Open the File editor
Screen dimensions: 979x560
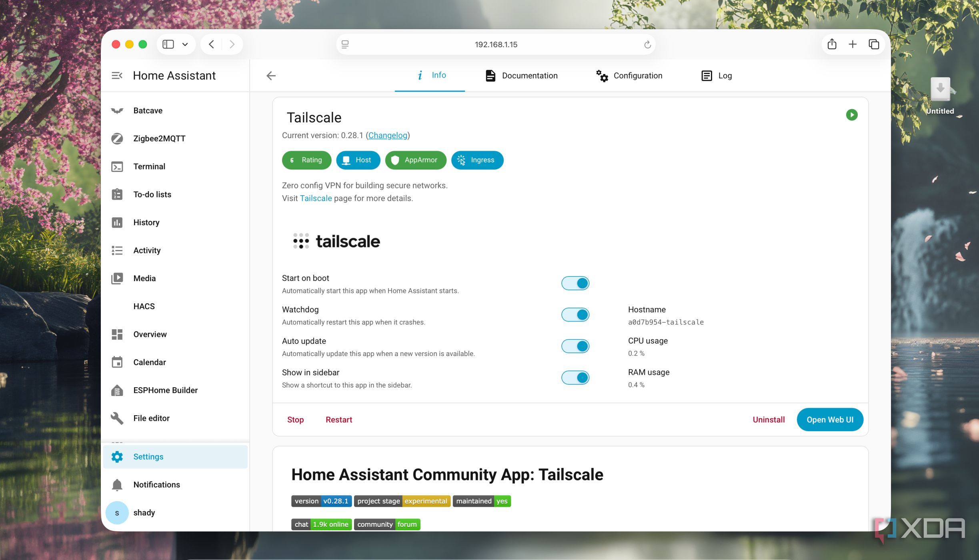[175, 418]
